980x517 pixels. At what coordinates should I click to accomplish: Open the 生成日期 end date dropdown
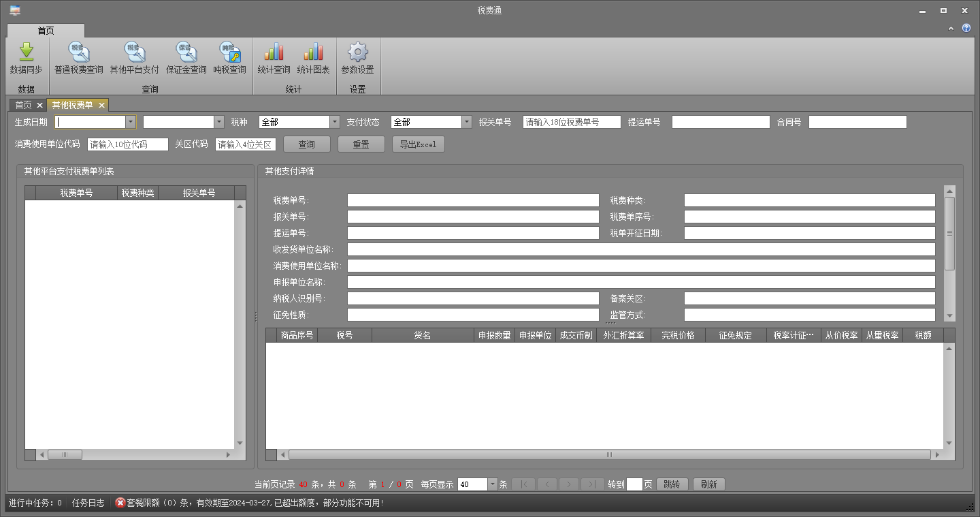[219, 122]
